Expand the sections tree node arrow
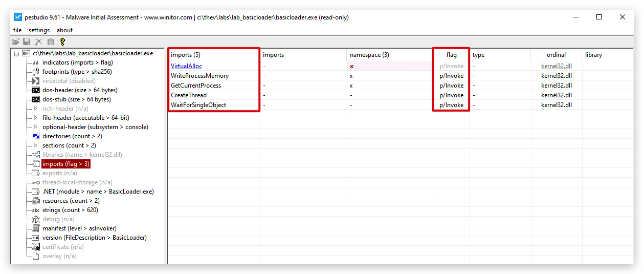This screenshot has width=644, height=274. [x=36, y=145]
